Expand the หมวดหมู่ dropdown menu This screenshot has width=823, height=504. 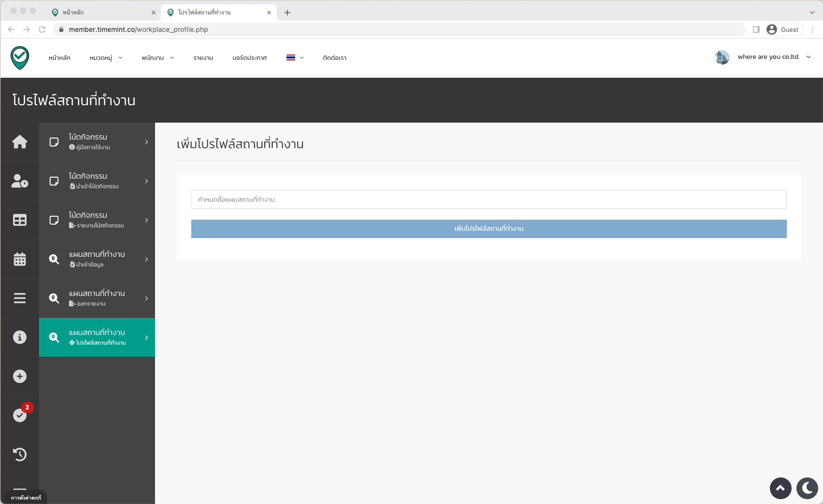pyautogui.click(x=106, y=58)
